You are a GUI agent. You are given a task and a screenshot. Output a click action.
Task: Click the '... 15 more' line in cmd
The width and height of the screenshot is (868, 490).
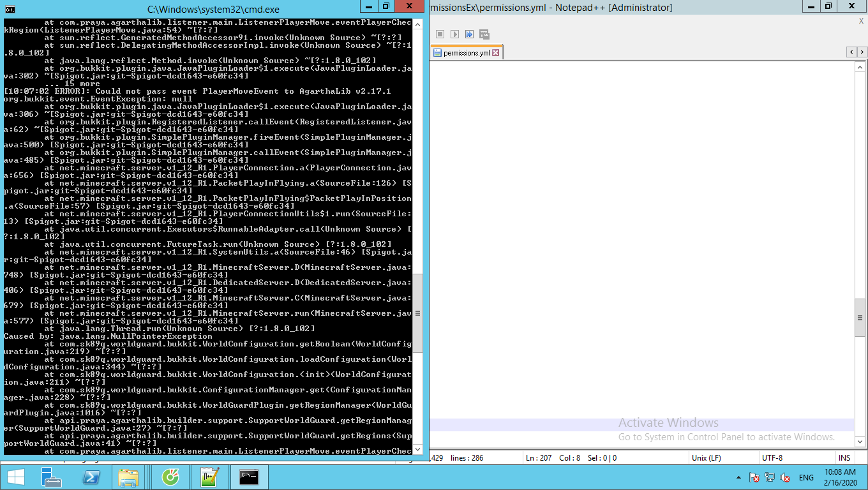click(72, 84)
